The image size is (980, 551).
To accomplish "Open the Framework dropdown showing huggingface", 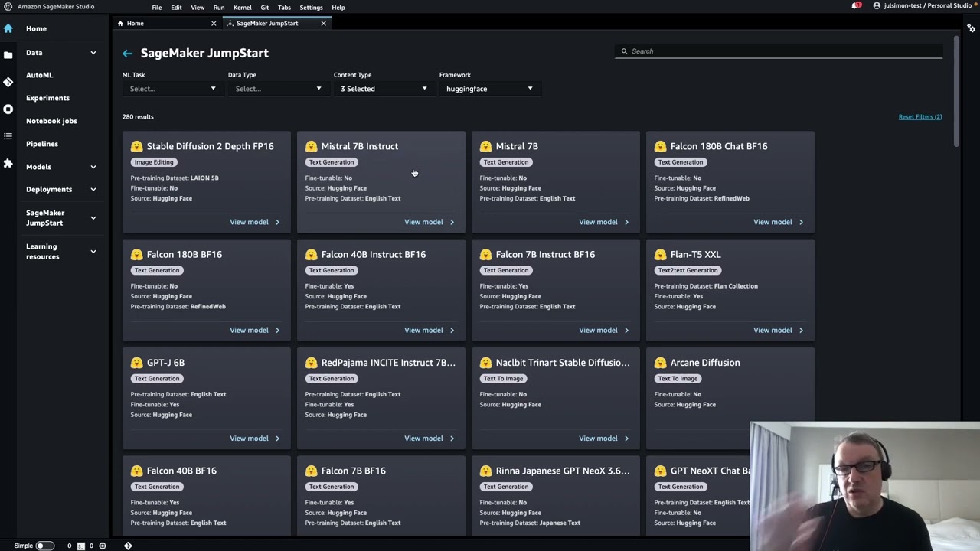I will [x=488, y=89].
